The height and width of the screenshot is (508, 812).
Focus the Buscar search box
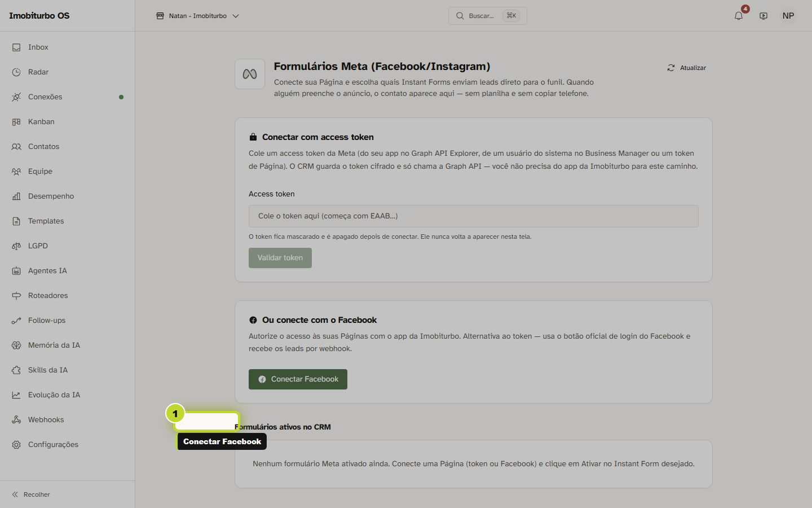pos(488,16)
